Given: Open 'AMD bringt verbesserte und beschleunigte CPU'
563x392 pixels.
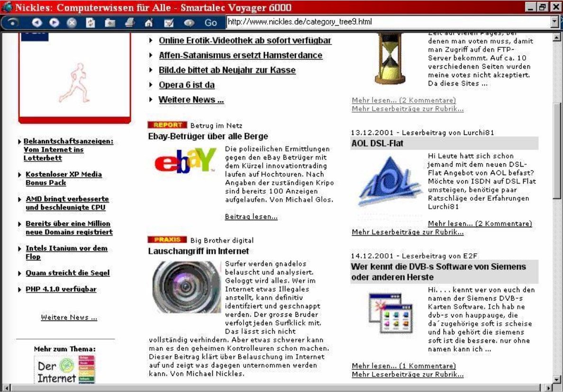Looking at the screenshot, I should [67, 203].
